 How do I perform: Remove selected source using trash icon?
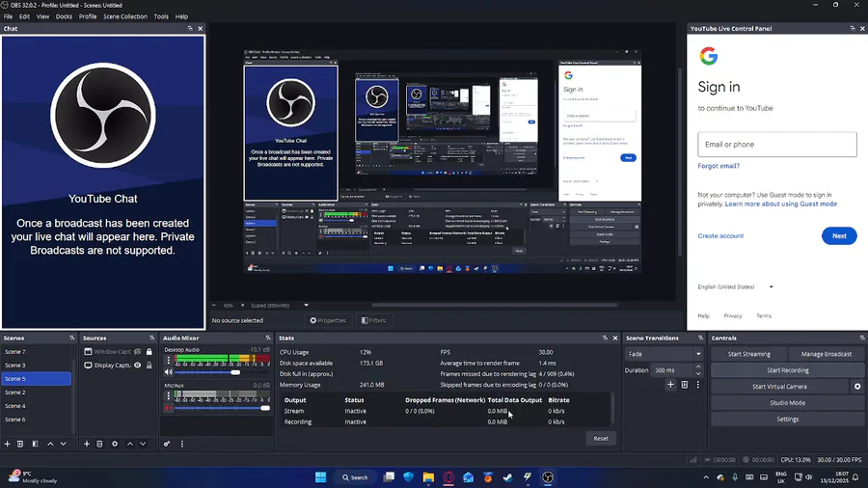[99, 444]
